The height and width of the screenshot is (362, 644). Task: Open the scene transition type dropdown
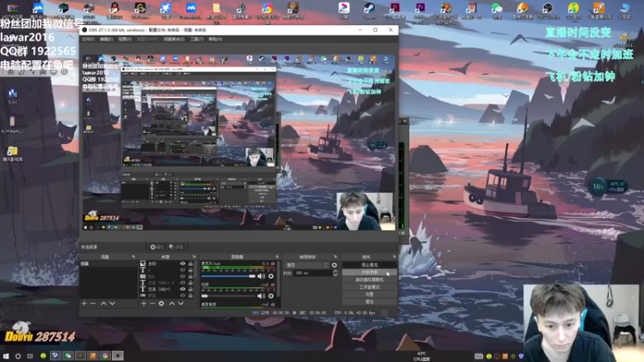pyautogui.click(x=308, y=265)
